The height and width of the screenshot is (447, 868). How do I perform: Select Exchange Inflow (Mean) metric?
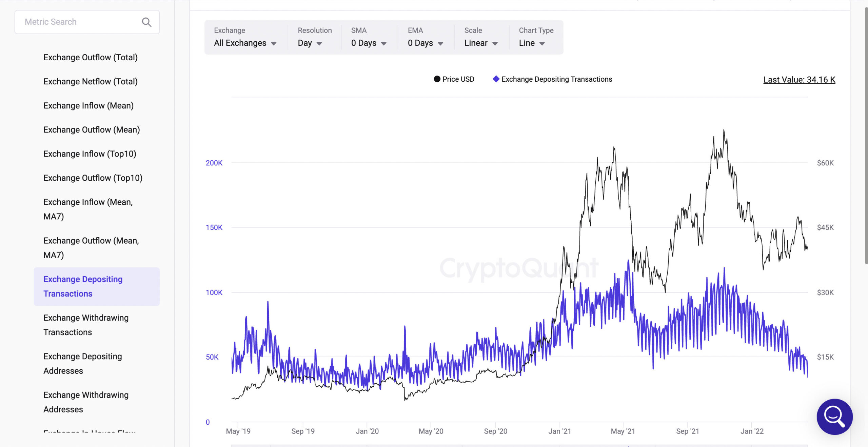click(x=88, y=105)
